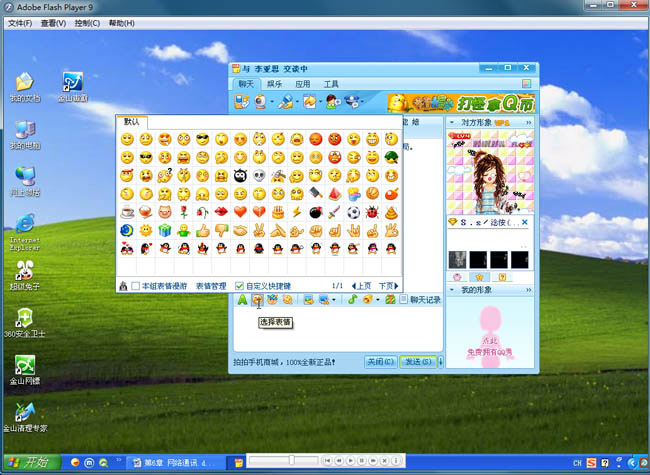Open Internet Explorer desktop icon
The image size is (650, 475).
coord(25,232)
